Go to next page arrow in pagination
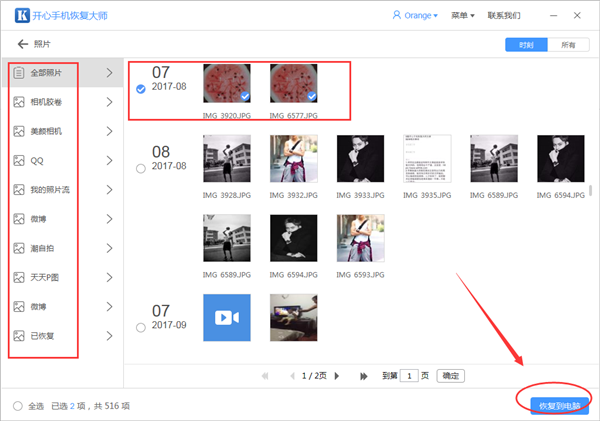600x421 pixels. tap(336, 376)
